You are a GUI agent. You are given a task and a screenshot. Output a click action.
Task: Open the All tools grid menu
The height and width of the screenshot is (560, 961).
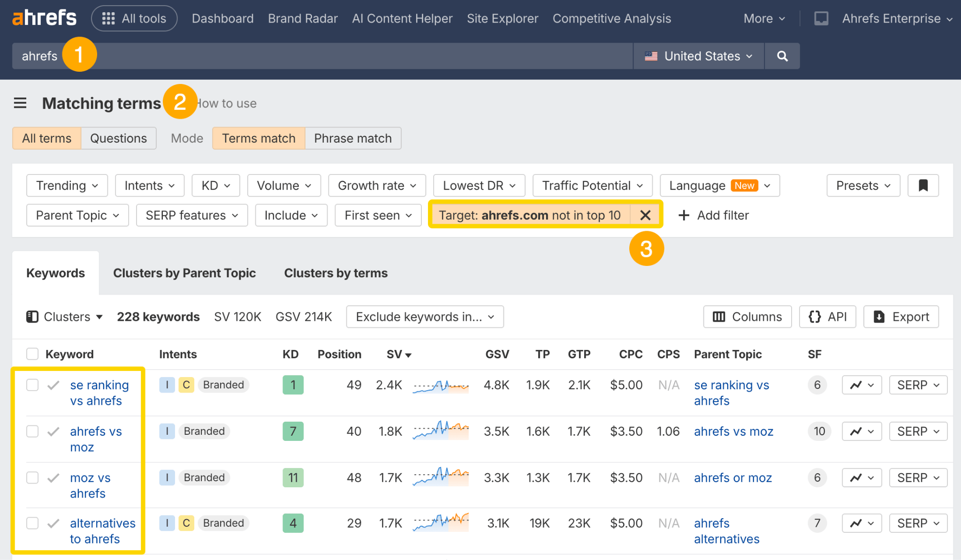pyautogui.click(x=134, y=18)
